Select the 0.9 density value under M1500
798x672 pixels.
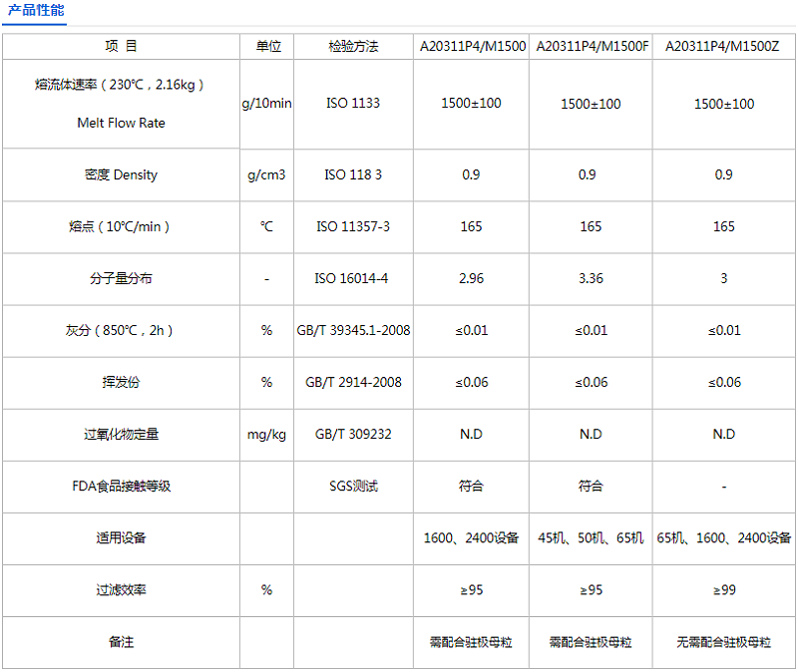coord(471,175)
